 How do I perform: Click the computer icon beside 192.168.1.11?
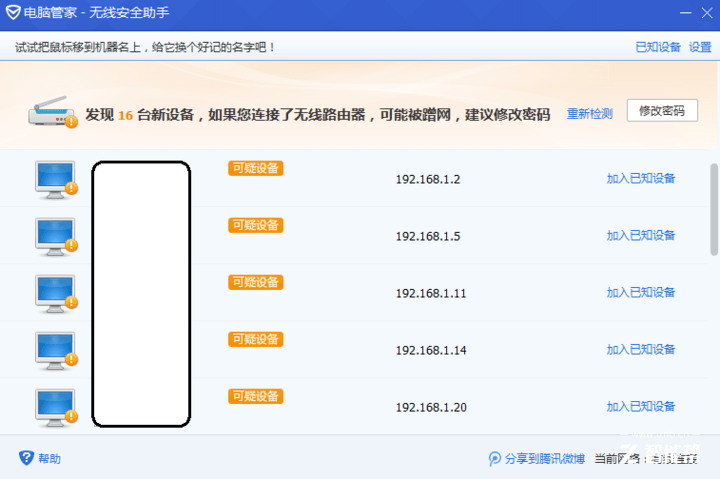click(x=55, y=292)
